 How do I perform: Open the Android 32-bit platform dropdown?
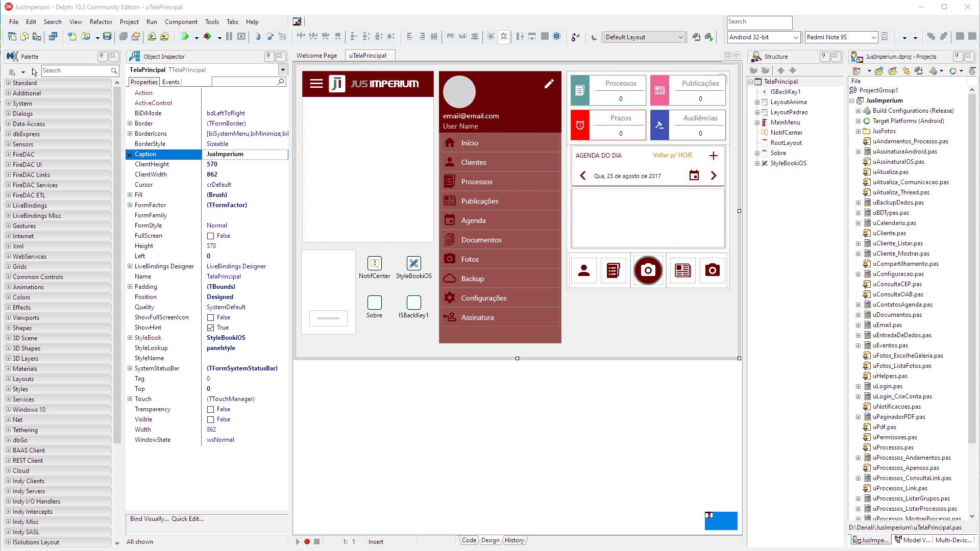pos(764,37)
